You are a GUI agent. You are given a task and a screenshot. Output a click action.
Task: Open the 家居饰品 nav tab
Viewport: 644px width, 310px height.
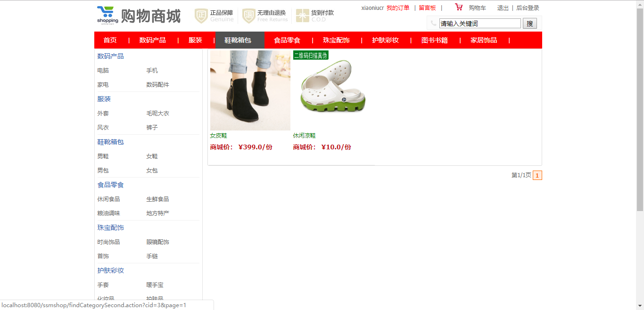tap(484, 40)
